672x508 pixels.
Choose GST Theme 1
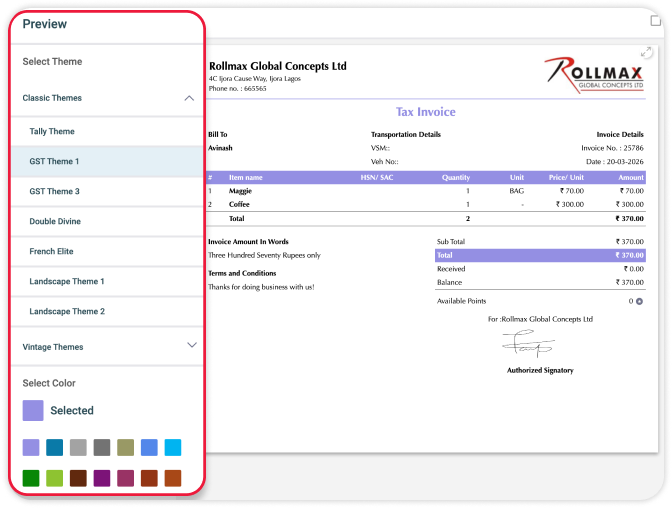[54, 161]
